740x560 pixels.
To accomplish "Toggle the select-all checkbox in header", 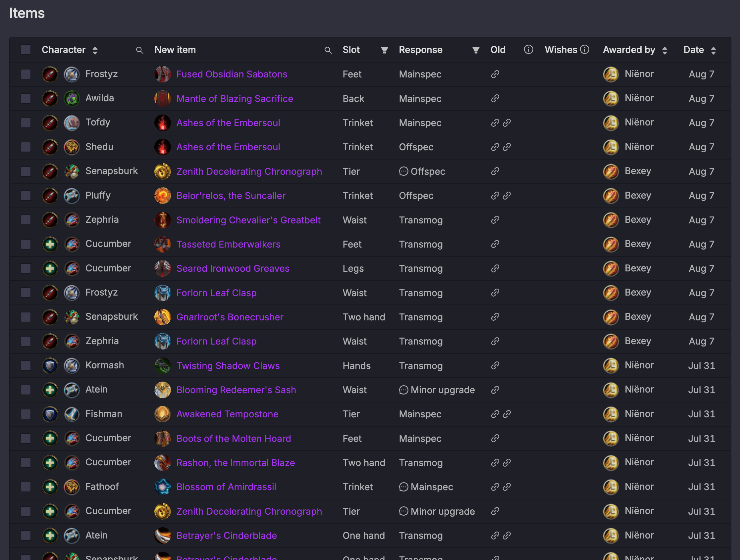I will pos(26,50).
